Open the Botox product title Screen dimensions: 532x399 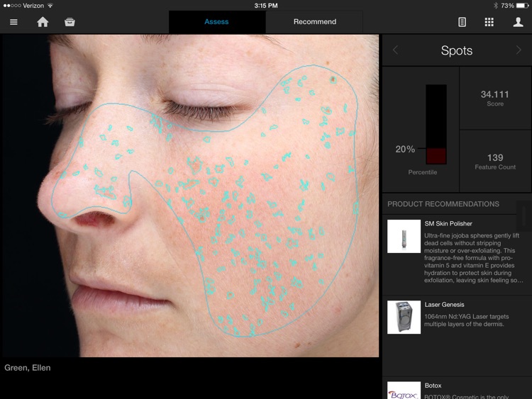(x=433, y=386)
